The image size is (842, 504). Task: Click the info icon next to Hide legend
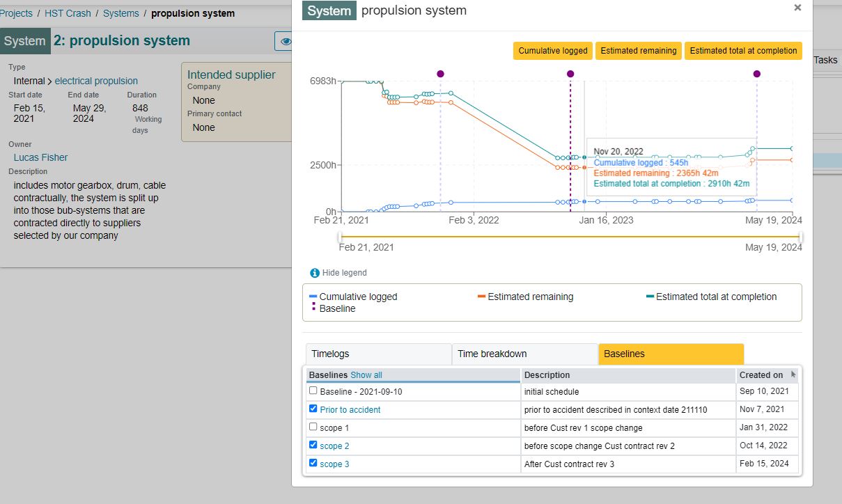point(315,273)
